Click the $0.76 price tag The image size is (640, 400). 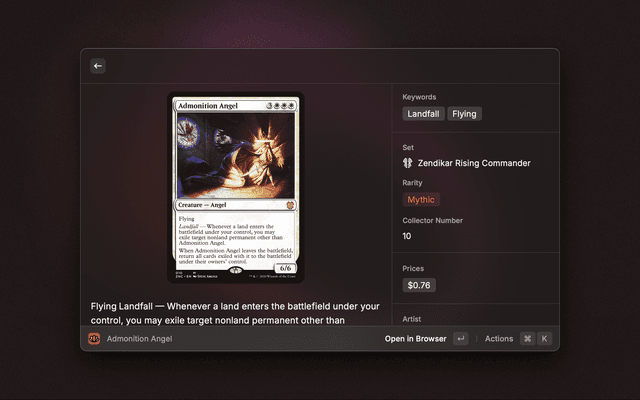[x=419, y=285]
